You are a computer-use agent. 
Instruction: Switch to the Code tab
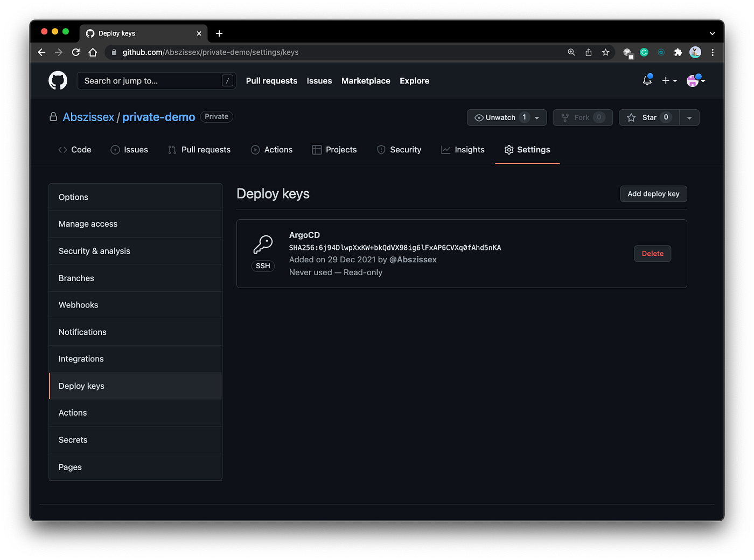pos(75,150)
